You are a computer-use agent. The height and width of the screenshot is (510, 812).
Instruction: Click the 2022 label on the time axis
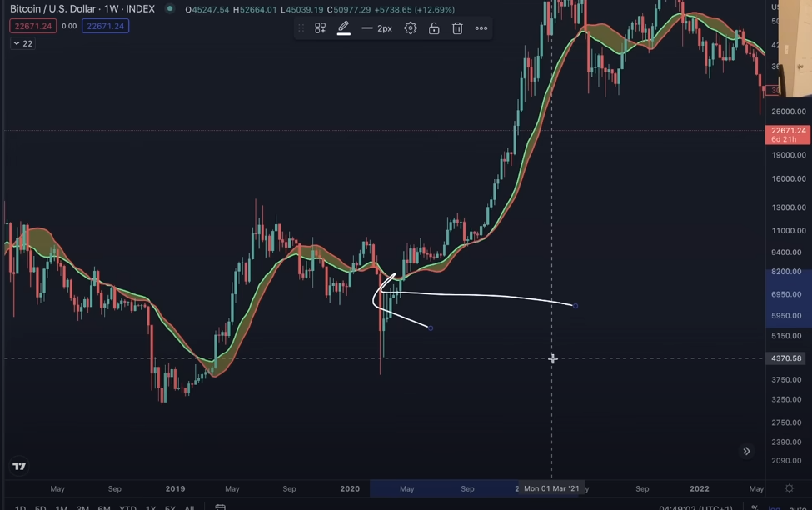click(699, 488)
